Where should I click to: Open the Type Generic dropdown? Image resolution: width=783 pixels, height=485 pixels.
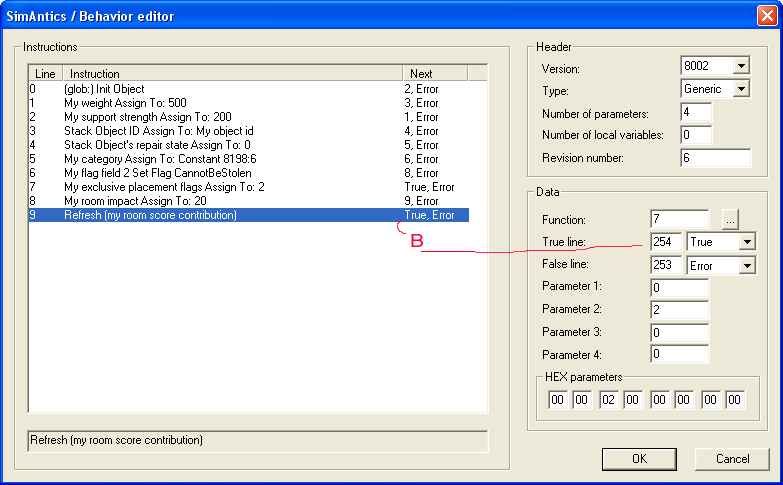click(x=741, y=89)
